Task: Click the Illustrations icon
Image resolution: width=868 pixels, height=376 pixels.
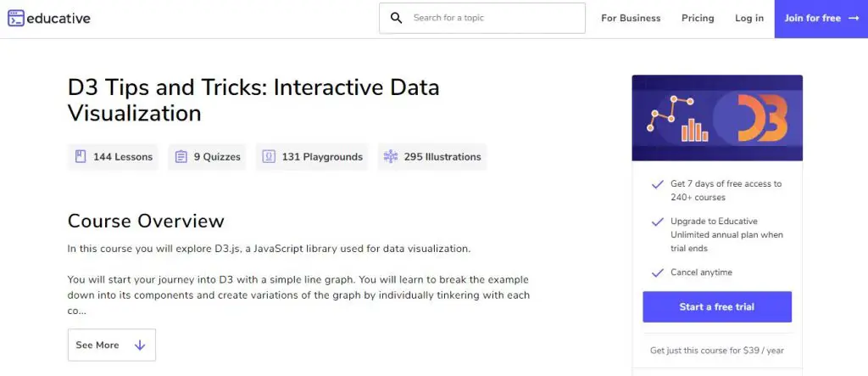Action: coord(390,156)
